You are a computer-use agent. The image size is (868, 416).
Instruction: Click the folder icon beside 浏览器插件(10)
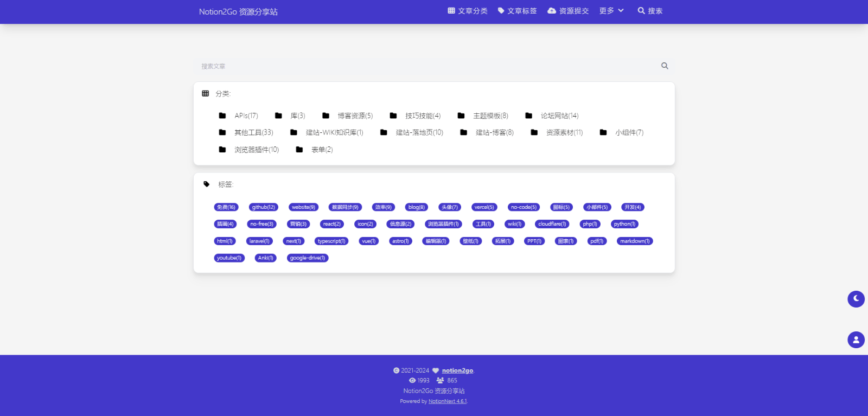222,150
